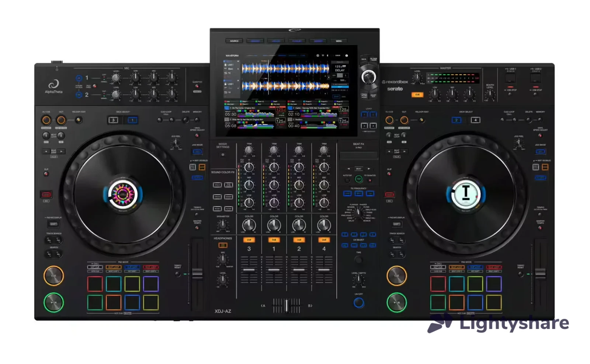Skip to previous track on left deck

pos(49,240)
